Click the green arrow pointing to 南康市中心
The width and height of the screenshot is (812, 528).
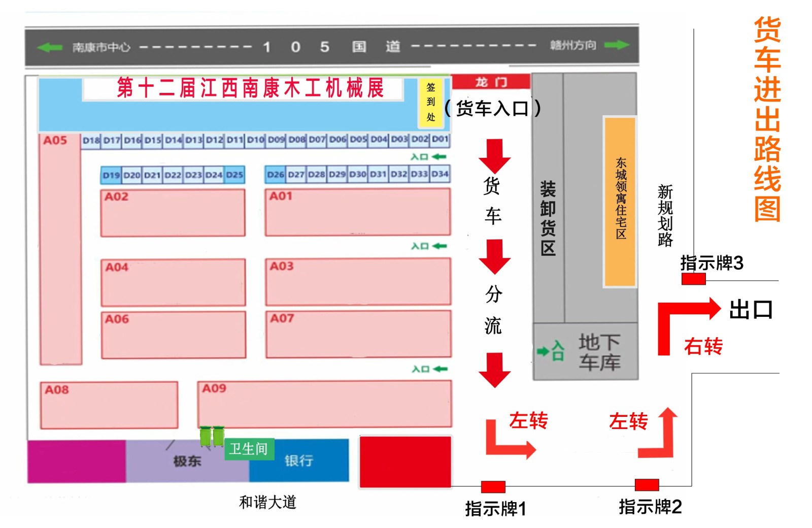pyautogui.click(x=49, y=47)
